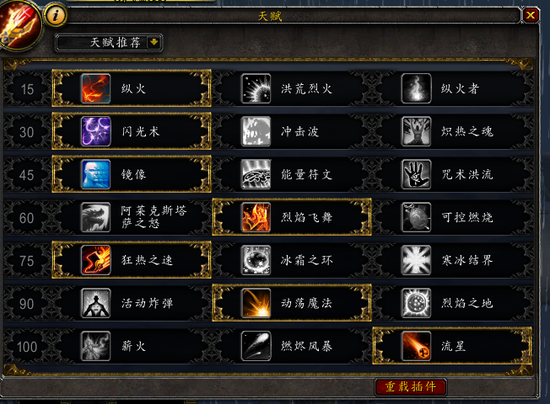Click the purple 闪光术 talent icon

tap(96, 132)
